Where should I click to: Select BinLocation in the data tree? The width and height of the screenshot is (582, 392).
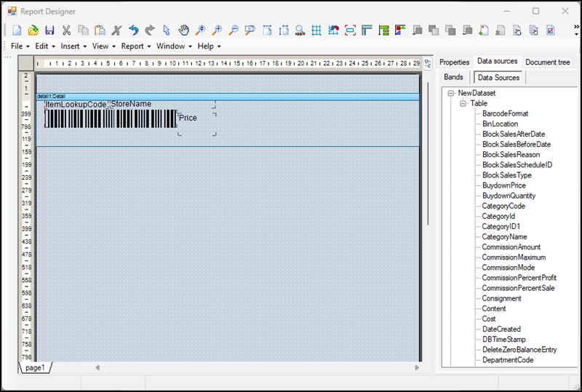(x=500, y=124)
